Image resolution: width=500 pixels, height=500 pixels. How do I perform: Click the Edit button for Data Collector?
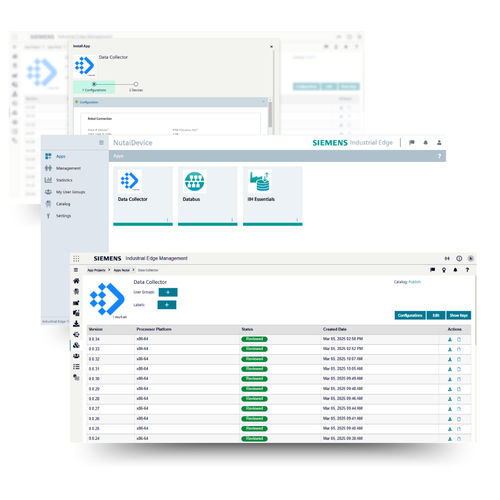(436, 315)
